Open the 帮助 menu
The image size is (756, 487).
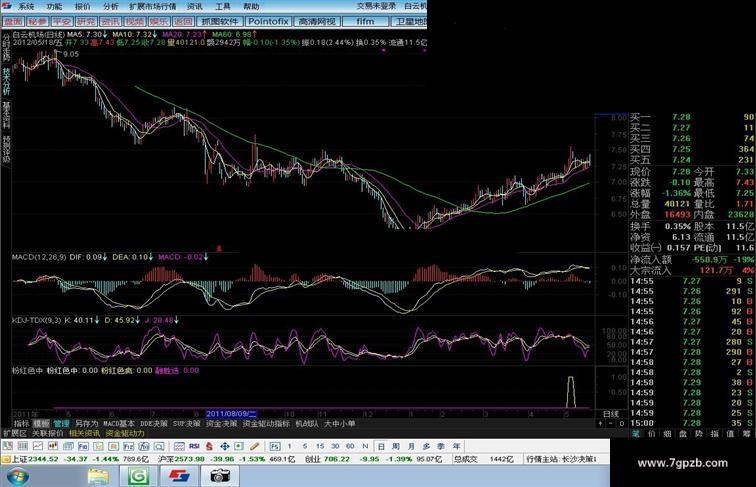(x=251, y=6)
